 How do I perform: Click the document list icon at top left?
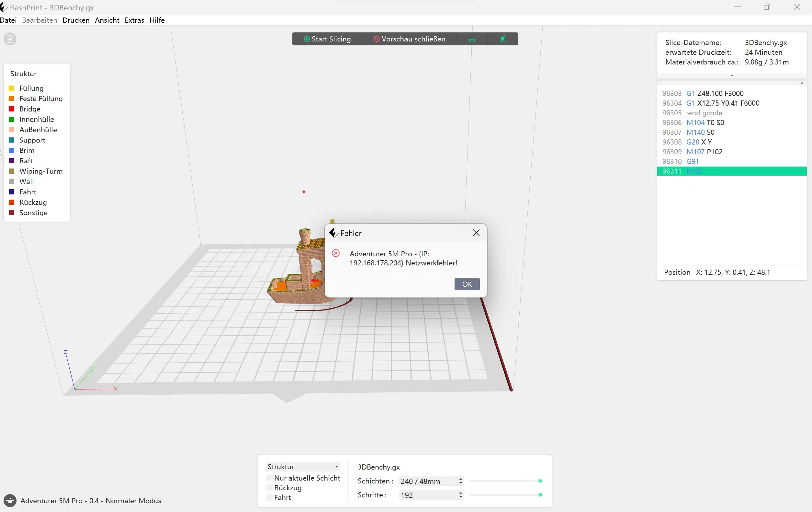[x=10, y=39]
